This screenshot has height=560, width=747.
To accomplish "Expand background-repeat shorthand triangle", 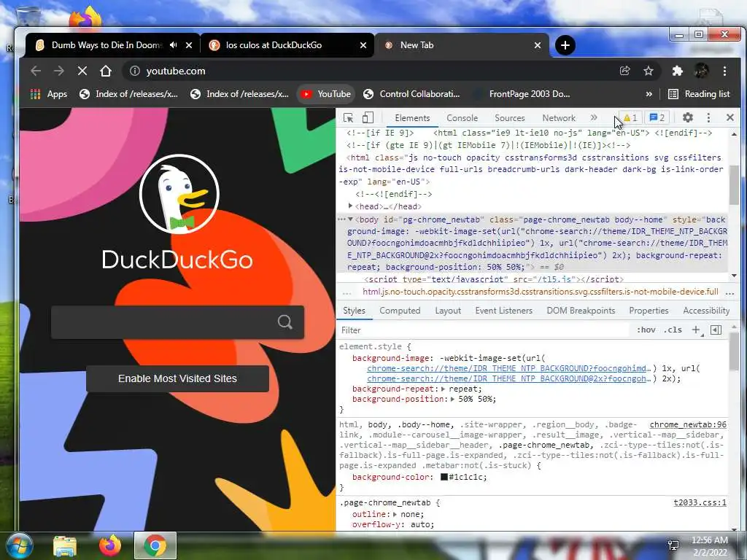I will pyautogui.click(x=443, y=389).
